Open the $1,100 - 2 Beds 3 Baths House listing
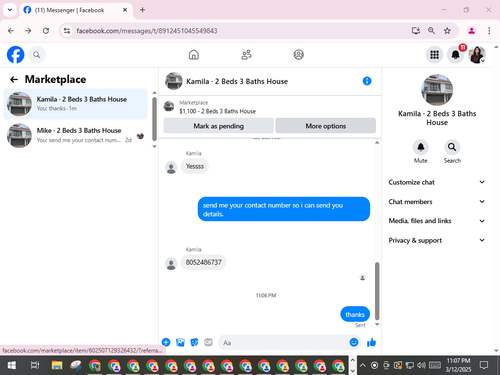Viewport: 500px width, 375px height. pos(217,111)
